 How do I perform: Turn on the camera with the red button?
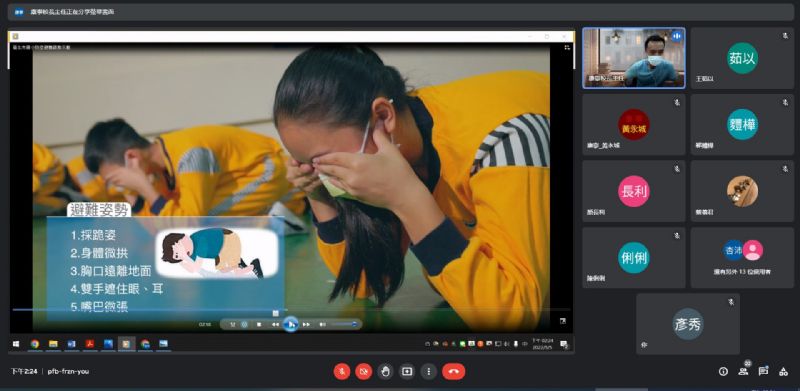pyautogui.click(x=363, y=372)
